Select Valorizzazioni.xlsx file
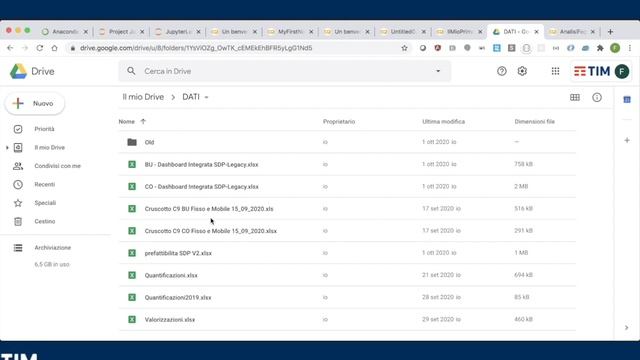The height and width of the screenshot is (360, 640). point(347,319)
